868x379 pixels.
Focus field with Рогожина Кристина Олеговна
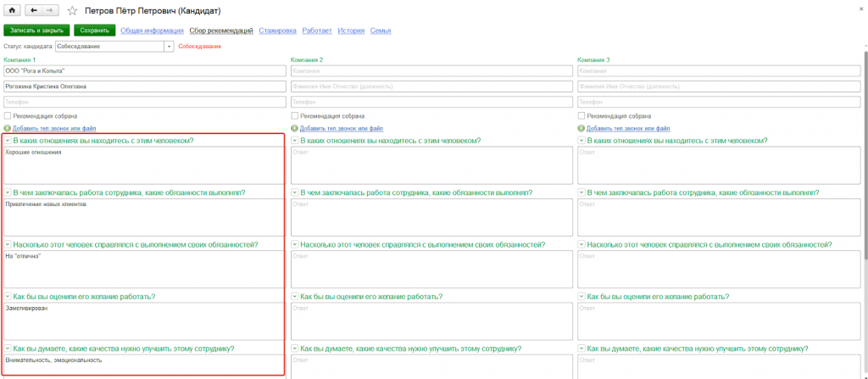tap(145, 86)
